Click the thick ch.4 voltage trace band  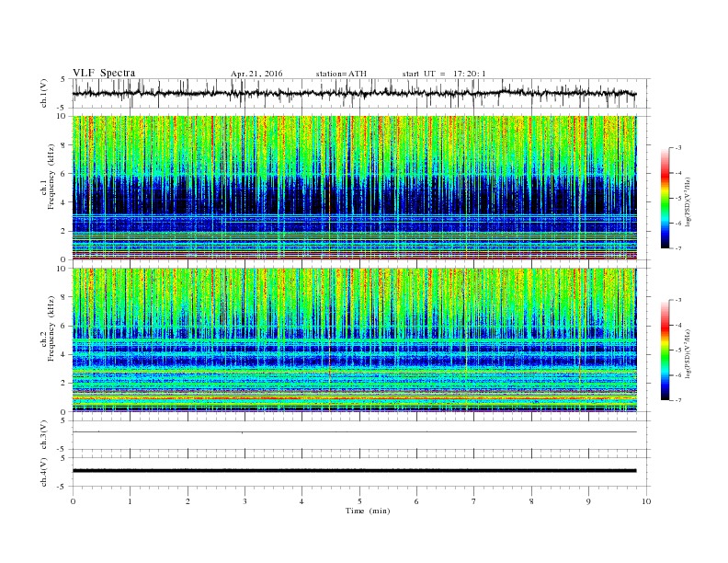tap(354, 471)
